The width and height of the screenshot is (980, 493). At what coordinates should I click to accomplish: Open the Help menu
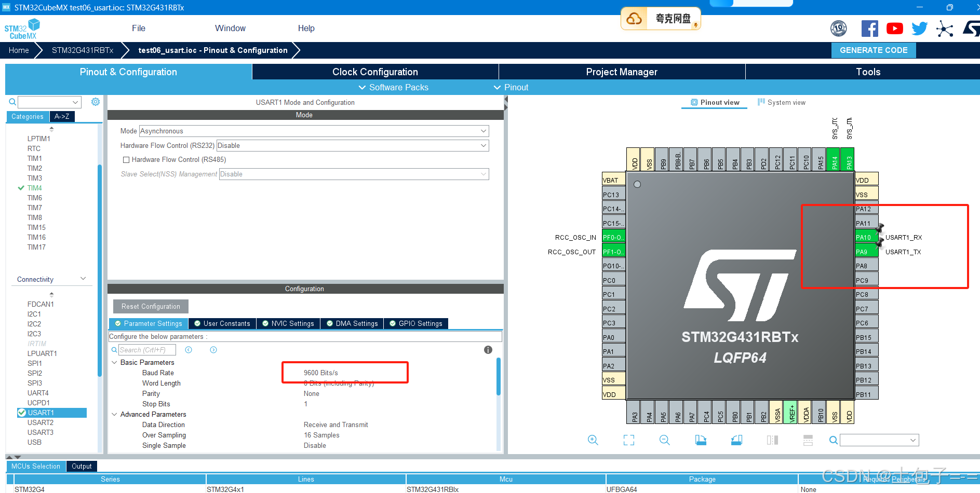click(306, 28)
